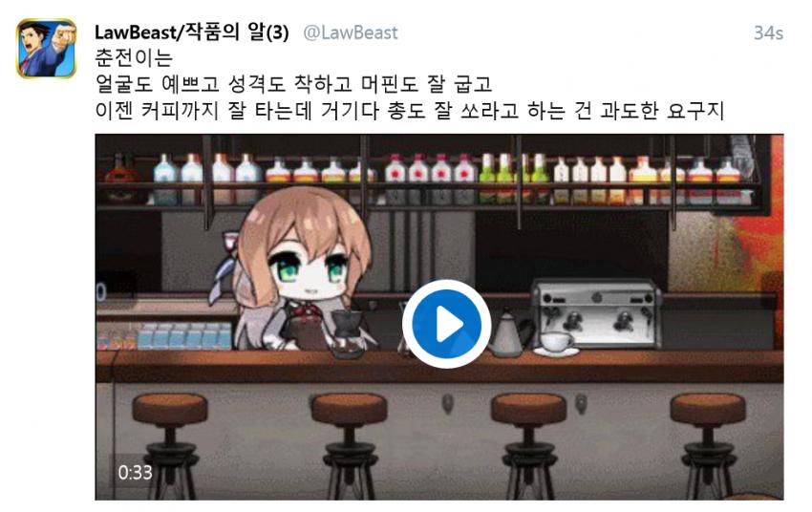The width and height of the screenshot is (812, 512).
Task: Click the @LawBeast handle
Action: click(351, 32)
